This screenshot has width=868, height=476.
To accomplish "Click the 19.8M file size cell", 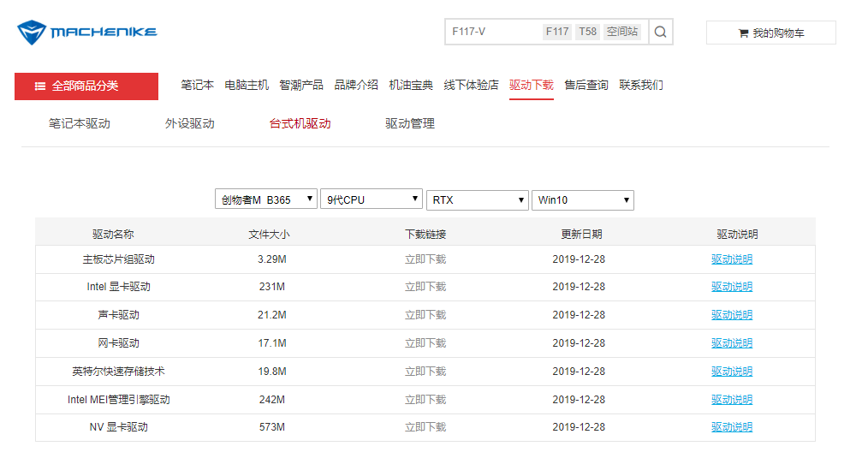I will point(272,372).
